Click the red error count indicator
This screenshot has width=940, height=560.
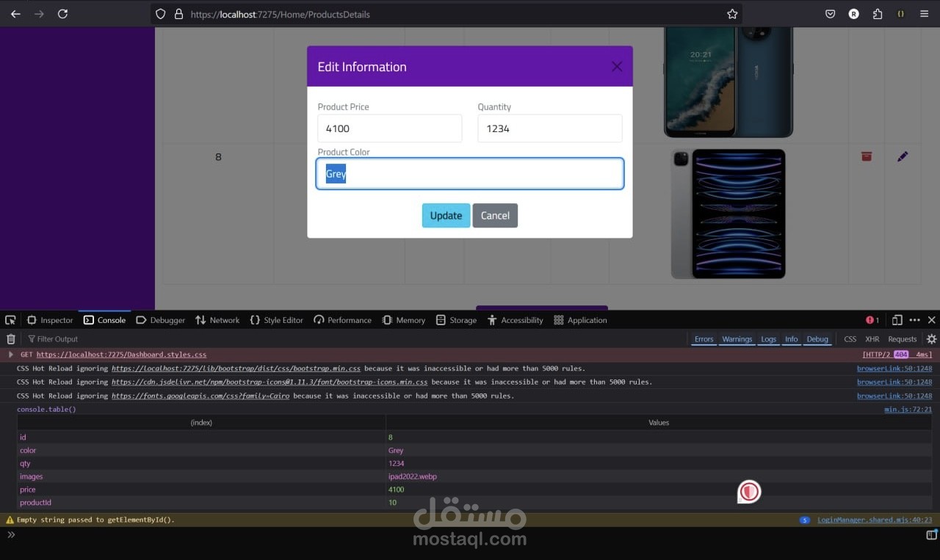872,320
